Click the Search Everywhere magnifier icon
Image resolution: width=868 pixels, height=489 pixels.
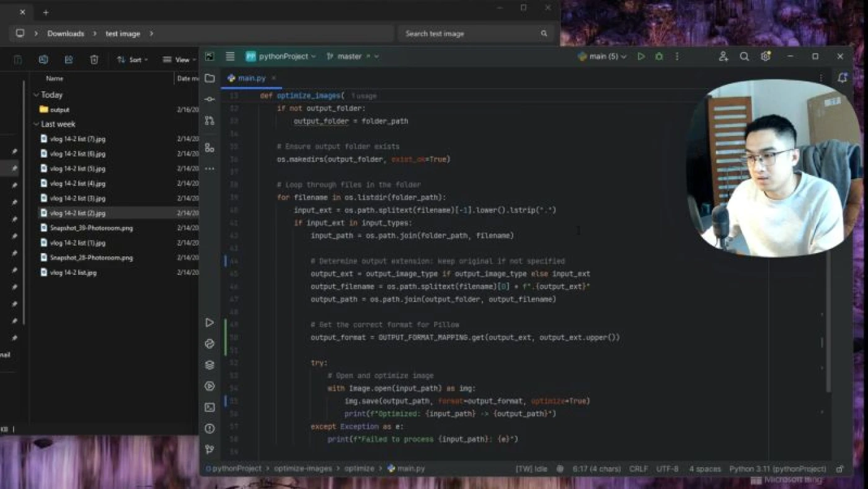744,56
